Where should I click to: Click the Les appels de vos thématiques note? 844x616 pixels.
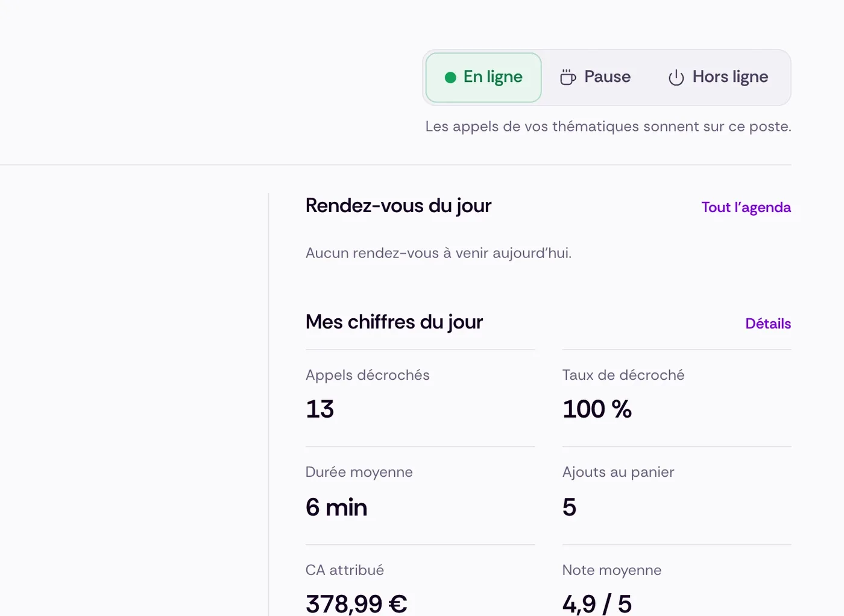608,127
